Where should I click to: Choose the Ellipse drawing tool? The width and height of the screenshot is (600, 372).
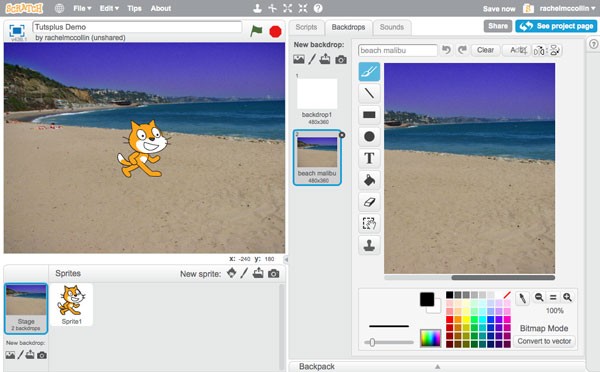[x=369, y=137]
